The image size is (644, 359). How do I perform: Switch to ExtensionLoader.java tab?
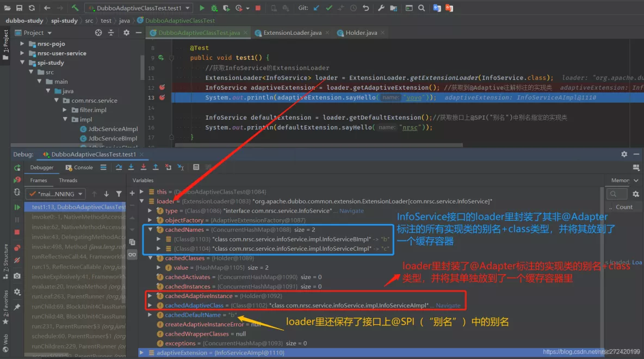(292, 33)
